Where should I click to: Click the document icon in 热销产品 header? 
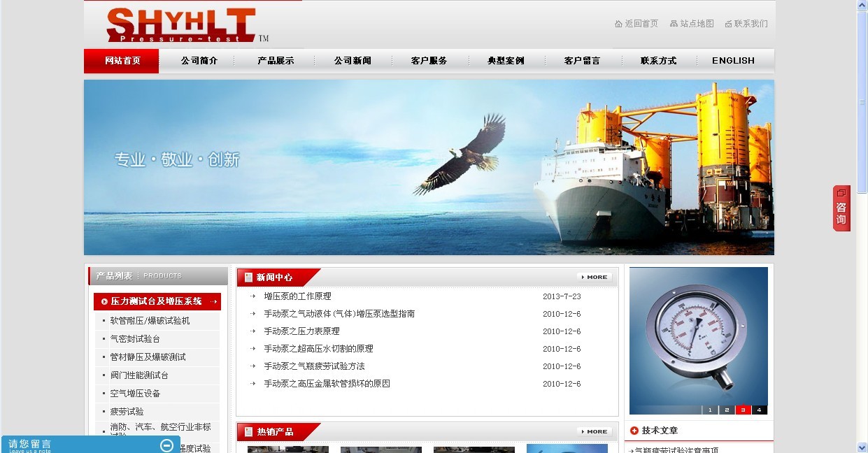tap(248, 432)
